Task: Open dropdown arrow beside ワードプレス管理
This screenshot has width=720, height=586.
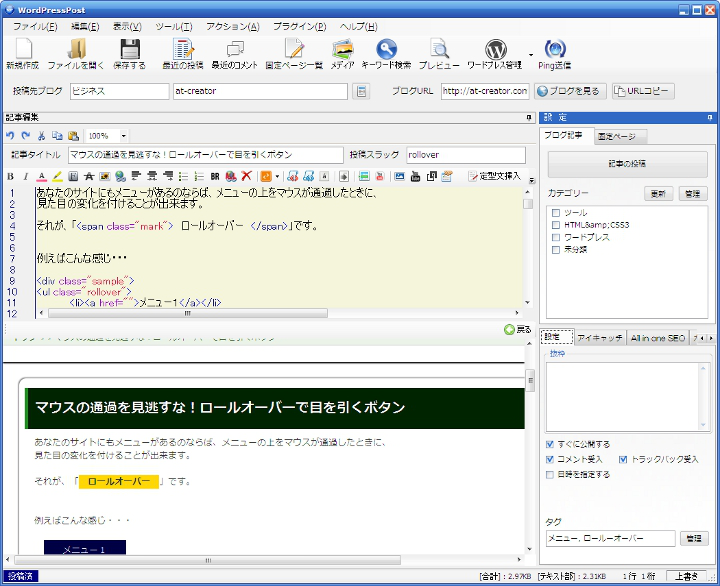Action: (531, 55)
